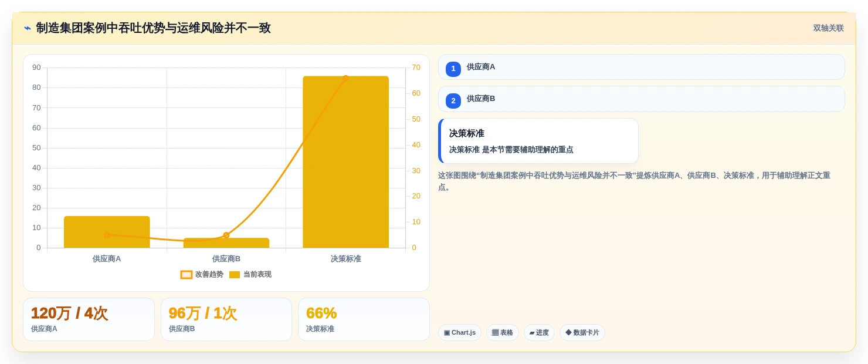Image resolution: width=868 pixels, height=364 pixels.
Task: Click the 决策标准 highlight card
Action: coord(538,141)
